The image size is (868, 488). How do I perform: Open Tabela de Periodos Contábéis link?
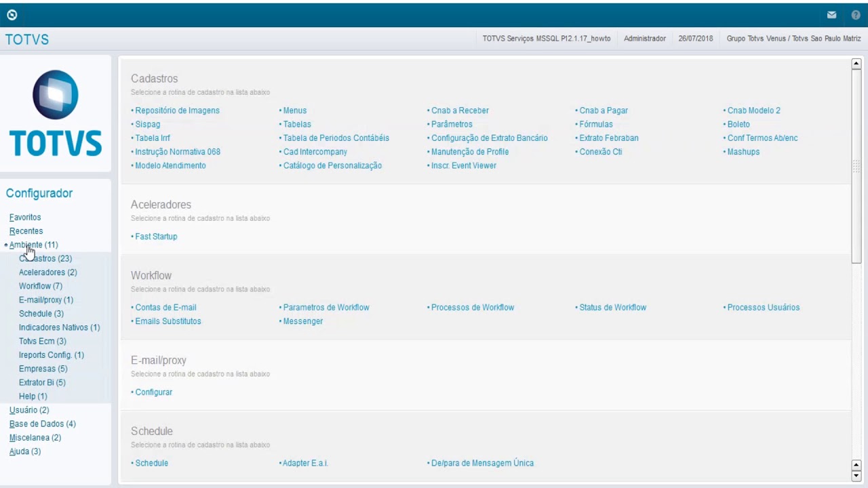[336, 138]
